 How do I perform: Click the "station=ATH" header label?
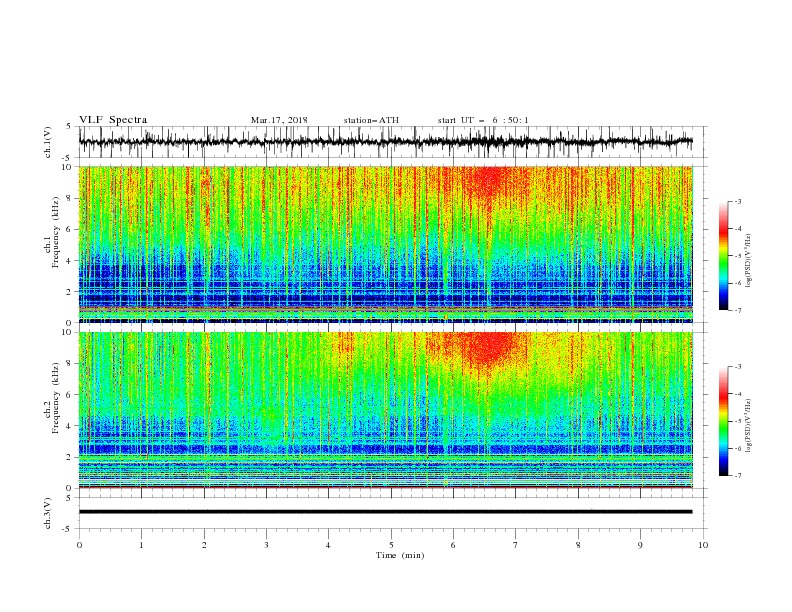pyautogui.click(x=371, y=120)
